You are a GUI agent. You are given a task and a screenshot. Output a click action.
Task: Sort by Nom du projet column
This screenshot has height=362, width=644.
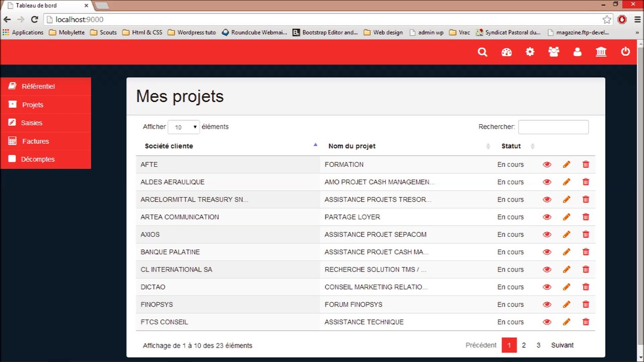pyautogui.click(x=407, y=146)
